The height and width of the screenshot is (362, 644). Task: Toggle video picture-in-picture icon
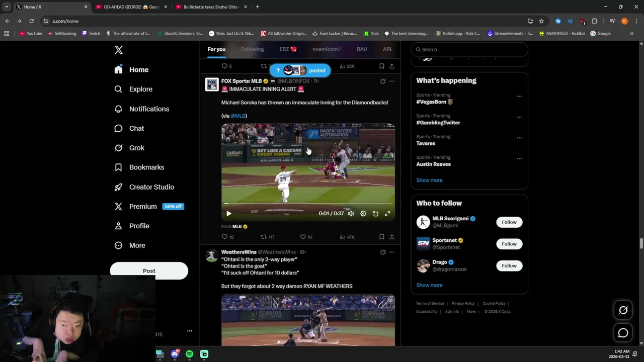pos(375,214)
